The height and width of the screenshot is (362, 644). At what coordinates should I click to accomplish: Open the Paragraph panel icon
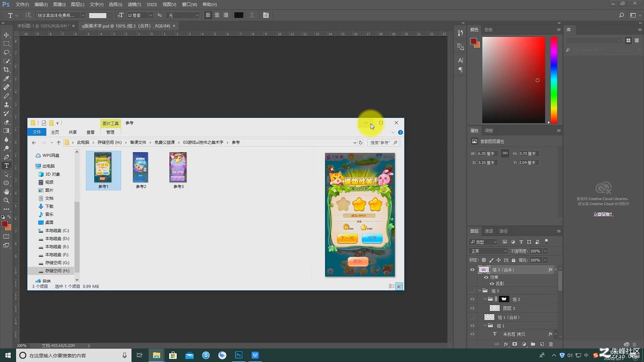point(461,70)
